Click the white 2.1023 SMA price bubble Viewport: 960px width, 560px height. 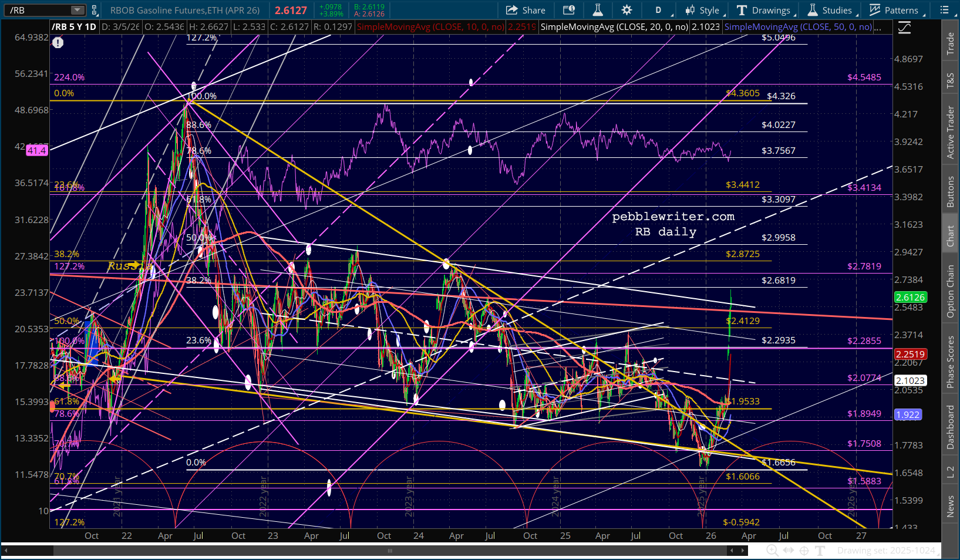(910, 380)
